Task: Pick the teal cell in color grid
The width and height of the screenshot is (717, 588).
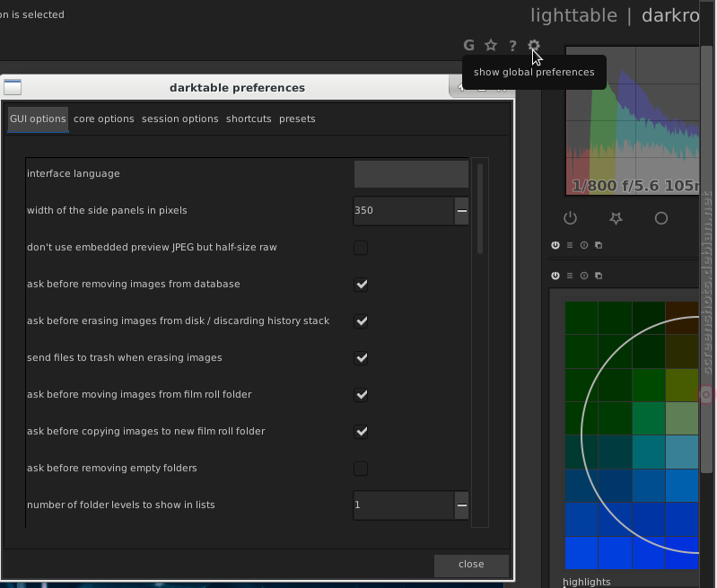Action: coord(649,452)
